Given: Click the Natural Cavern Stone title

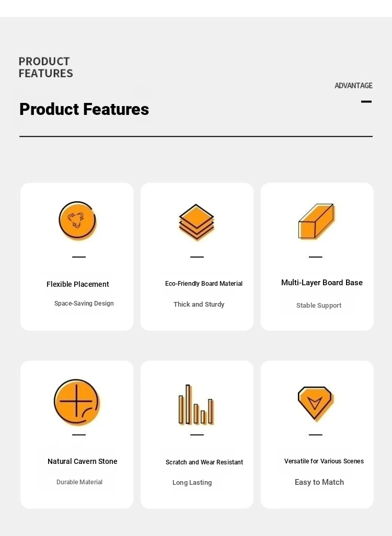Looking at the screenshot, I should (83, 461).
